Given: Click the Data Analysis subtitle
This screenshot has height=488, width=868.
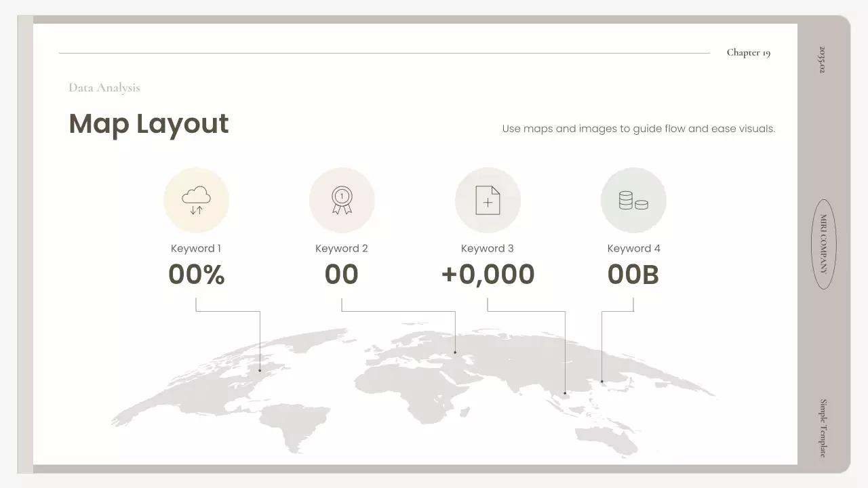Looking at the screenshot, I should tap(104, 87).
